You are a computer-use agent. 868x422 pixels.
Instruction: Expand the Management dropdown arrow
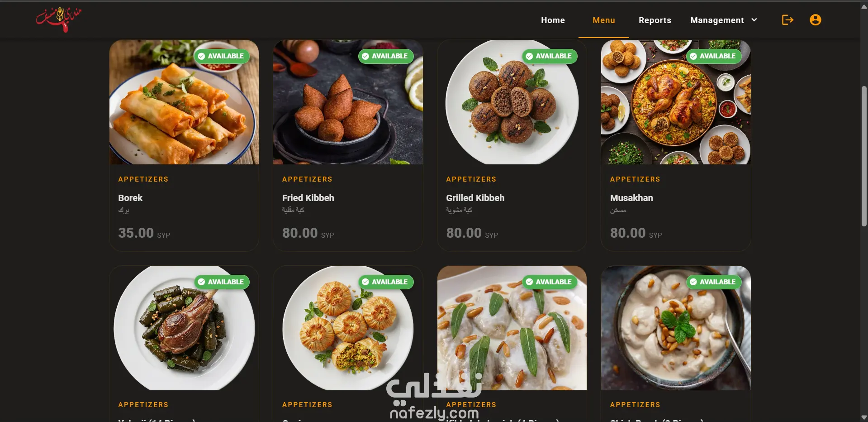pyautogui.click(x=754, y=20)
